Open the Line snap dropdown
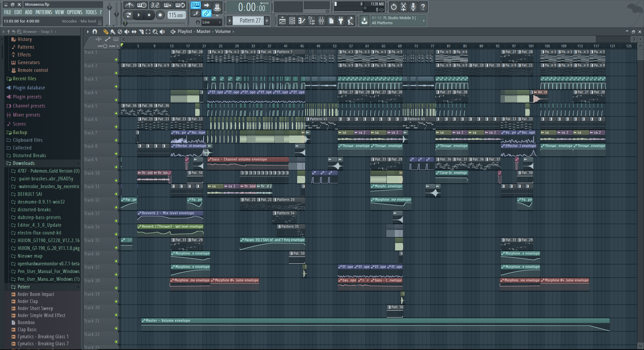This screenshot has width=644, height=350. click(212, 22)
